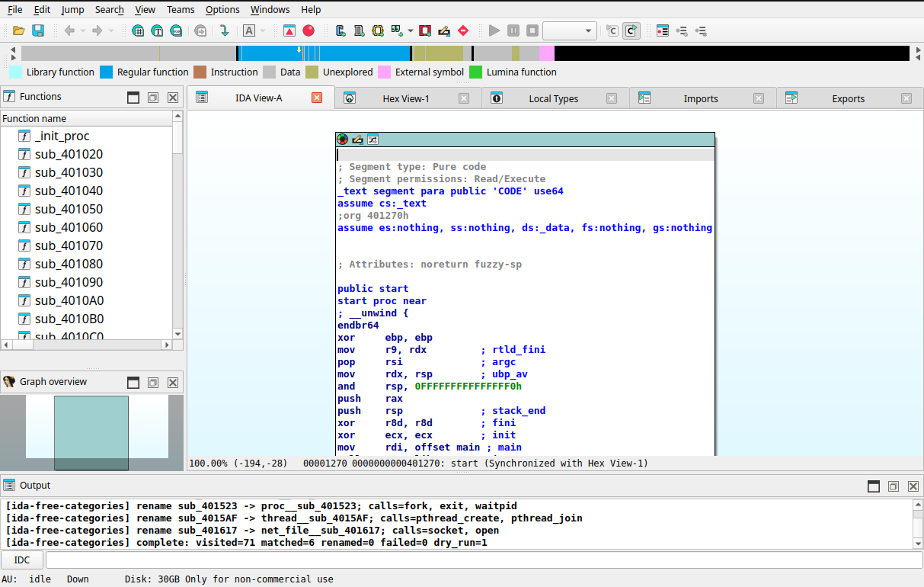This screenshot has height=587, width=924.
Task: Click the graph overview thumbnail
Action: click(x=91, y=432)
